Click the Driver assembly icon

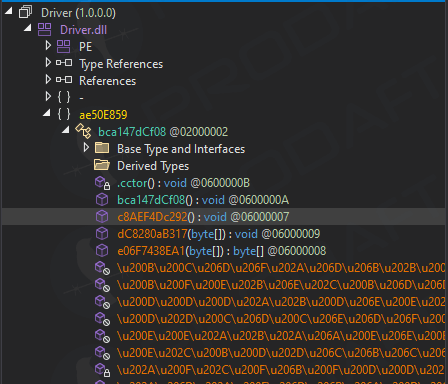[x=25, y=13]
